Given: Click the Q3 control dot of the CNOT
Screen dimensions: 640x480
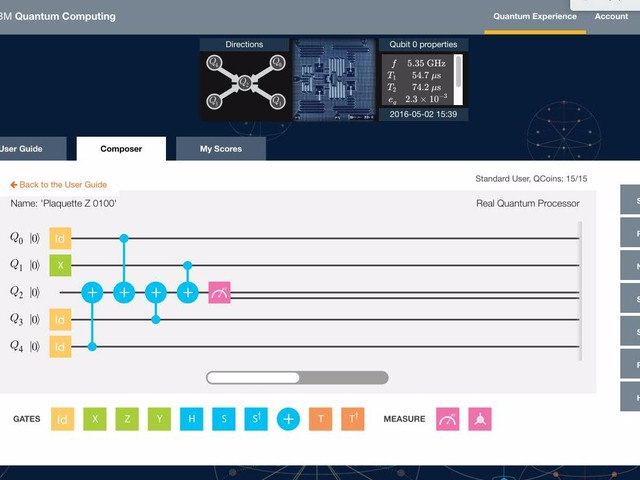Looking at the screenshot, I should tap(156, 320).
